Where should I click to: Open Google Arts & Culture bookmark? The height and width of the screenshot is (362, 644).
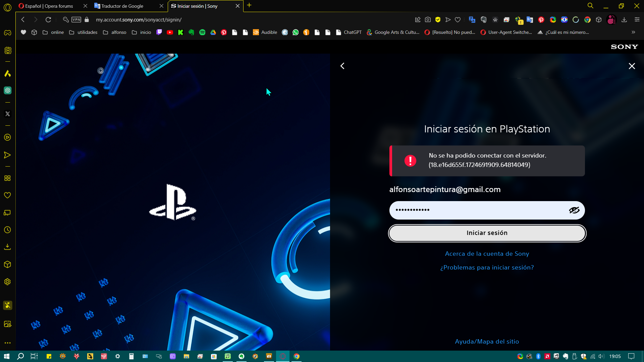point(393,33)
